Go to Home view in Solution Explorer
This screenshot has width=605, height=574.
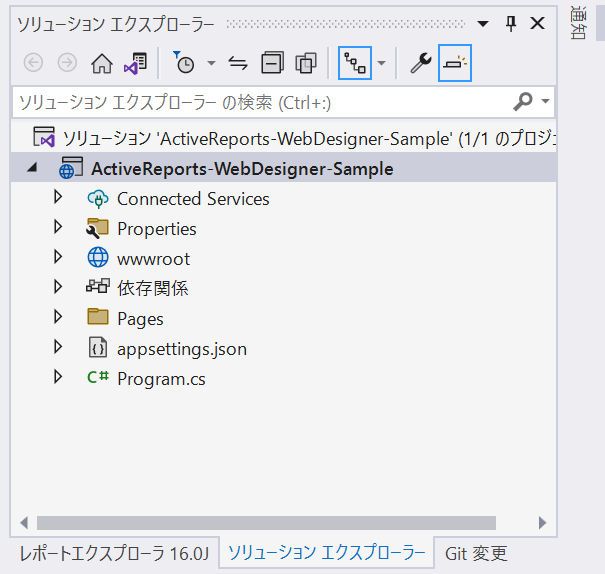[x=102, y=63]
